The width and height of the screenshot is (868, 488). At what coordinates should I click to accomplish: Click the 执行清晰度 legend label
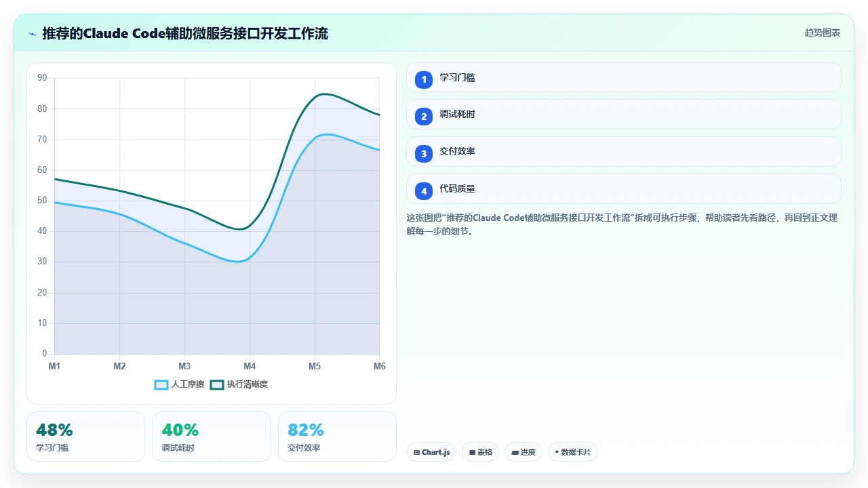[248, 384]
